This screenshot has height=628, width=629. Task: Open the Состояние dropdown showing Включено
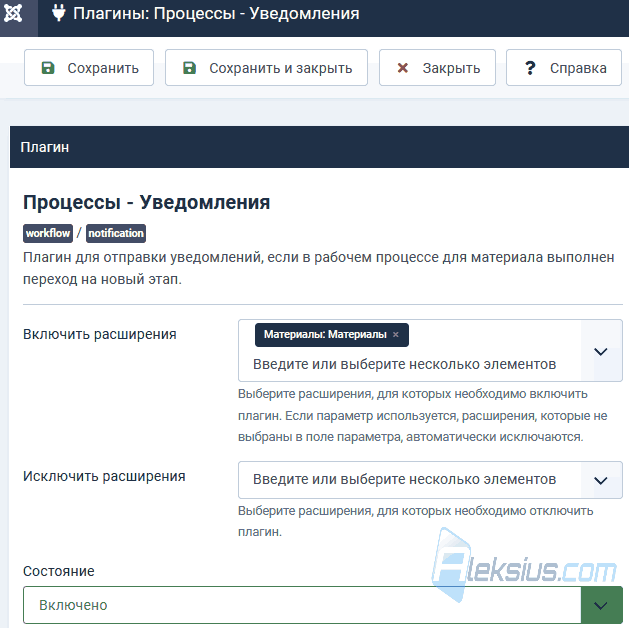pos(323,605)
